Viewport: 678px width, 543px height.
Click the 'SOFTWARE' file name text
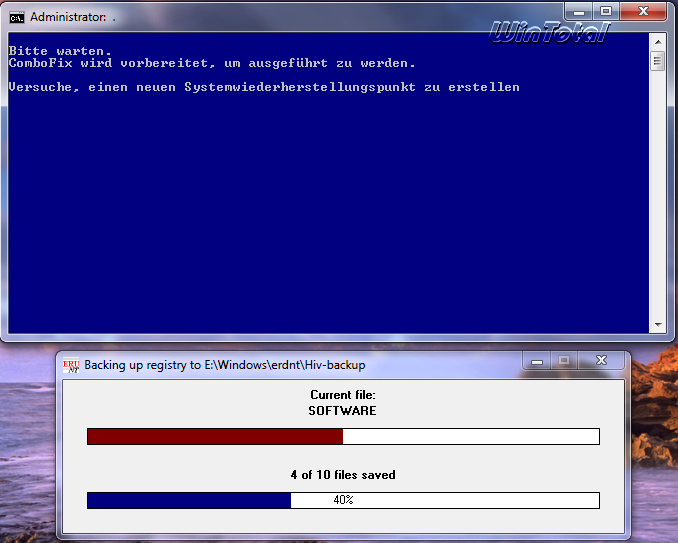point(342,411)
